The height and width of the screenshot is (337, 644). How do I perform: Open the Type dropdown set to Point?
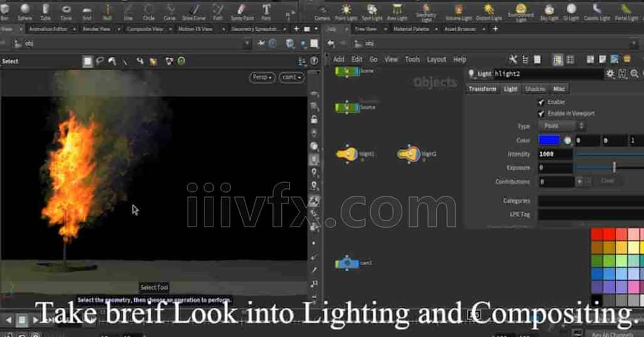point(562,126)
